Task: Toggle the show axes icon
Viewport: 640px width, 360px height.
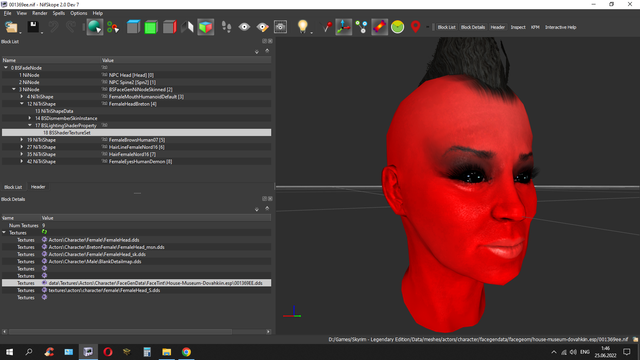Action: click(344, 27)
